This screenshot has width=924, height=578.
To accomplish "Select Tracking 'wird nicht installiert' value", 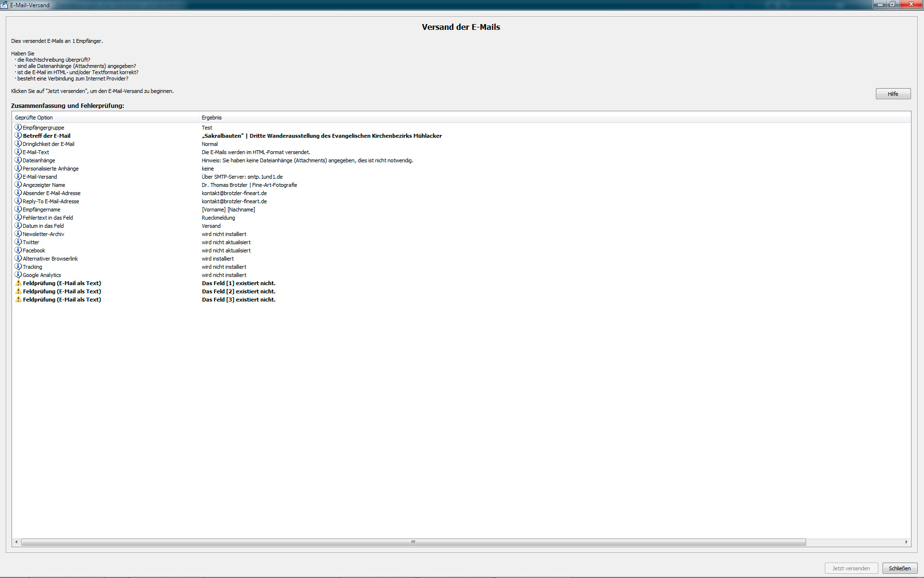I will click(x=224, y=267).
